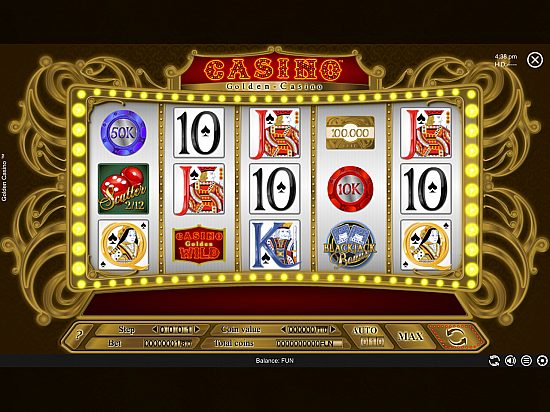Lower the Coin value with left arrow

[283, 330]
